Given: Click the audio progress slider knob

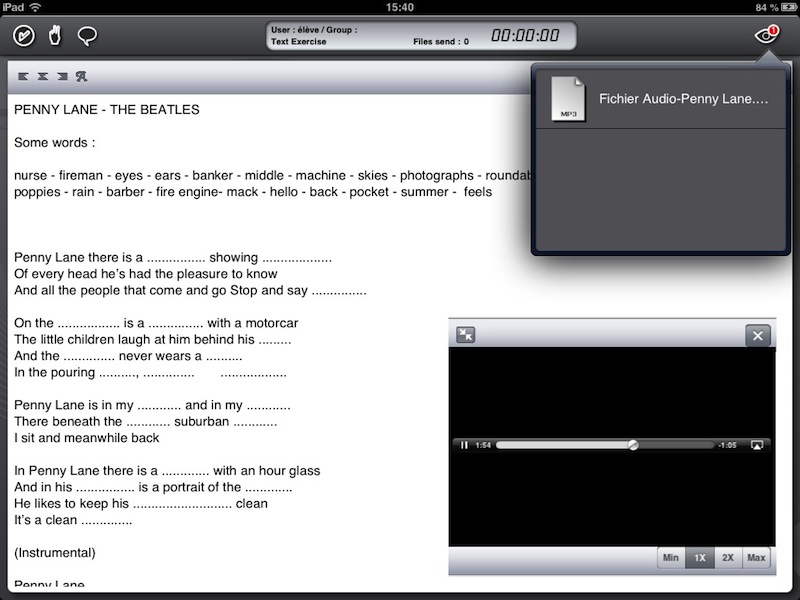Looking at the screenshot, I should (x=633, y=445).
